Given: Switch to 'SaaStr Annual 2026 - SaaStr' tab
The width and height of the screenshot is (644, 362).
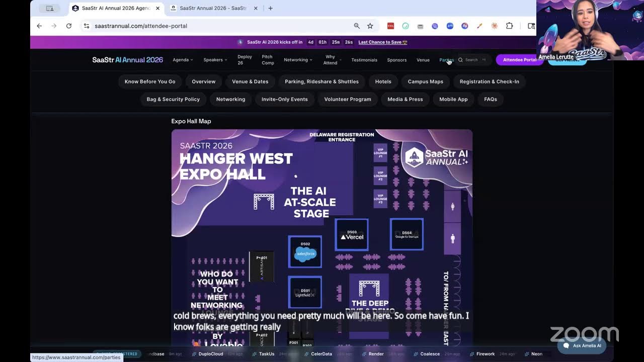Looking at the screenshot, I should [x=213, y=8].
